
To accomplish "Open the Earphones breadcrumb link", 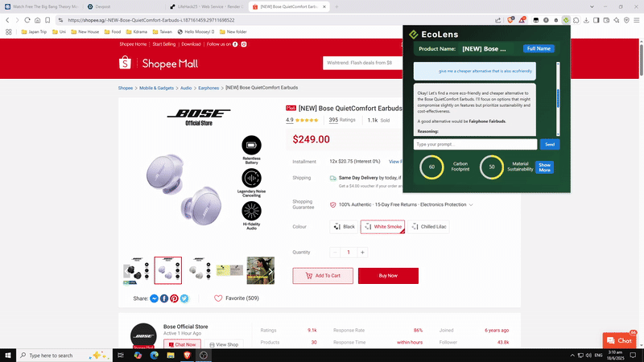I will [208, 88].
